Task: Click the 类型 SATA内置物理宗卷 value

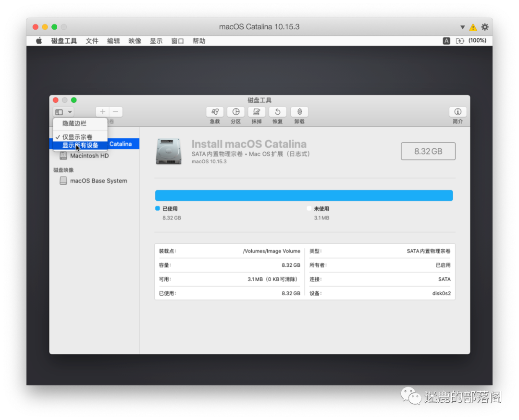Action: pos(429,251)
